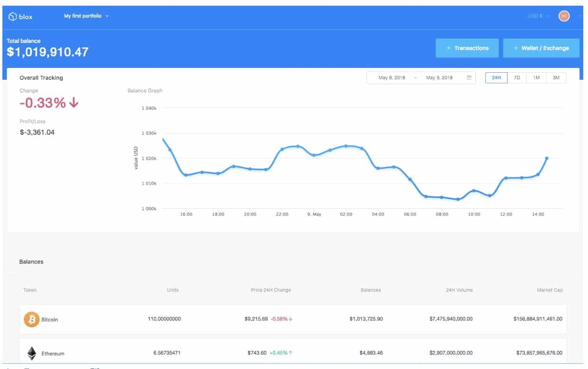Click the May 8, 2018 start date
The width and height of the screenshot is (588, 369).
(392, 78)
